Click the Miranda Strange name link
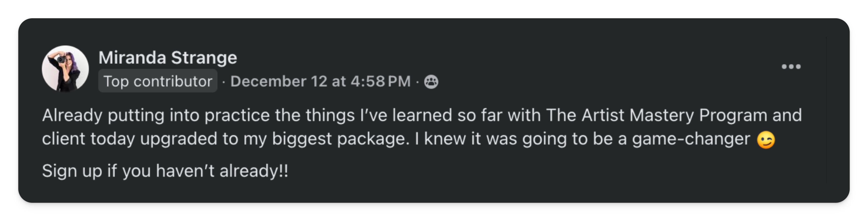The height and width of the screenshot is (221, 868). [168, 58]
